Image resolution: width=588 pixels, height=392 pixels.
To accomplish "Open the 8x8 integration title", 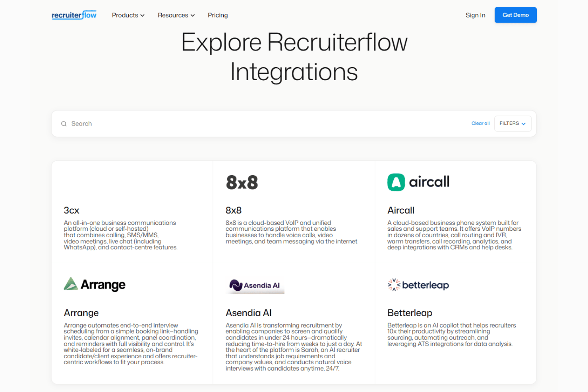I will (234, 210).
